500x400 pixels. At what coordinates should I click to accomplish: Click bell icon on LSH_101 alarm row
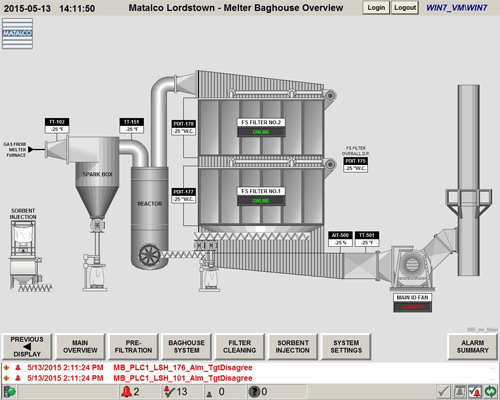[x=18, y=378]
